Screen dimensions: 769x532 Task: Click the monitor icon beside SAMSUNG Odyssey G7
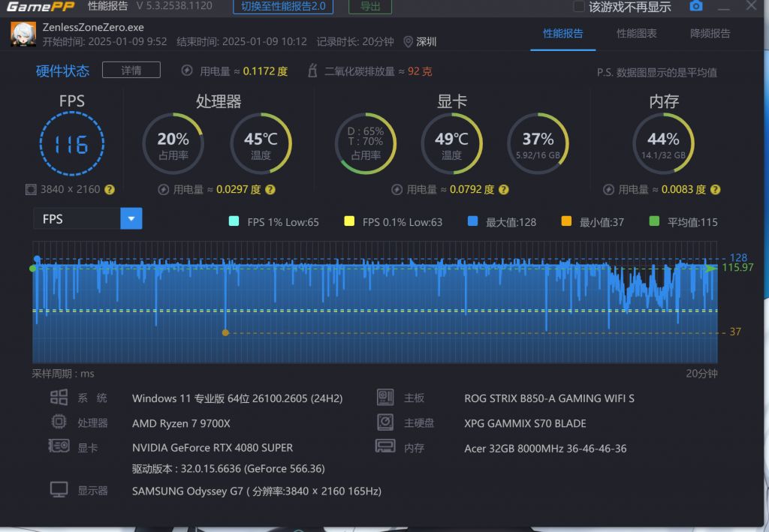click(x=59, y=488)
